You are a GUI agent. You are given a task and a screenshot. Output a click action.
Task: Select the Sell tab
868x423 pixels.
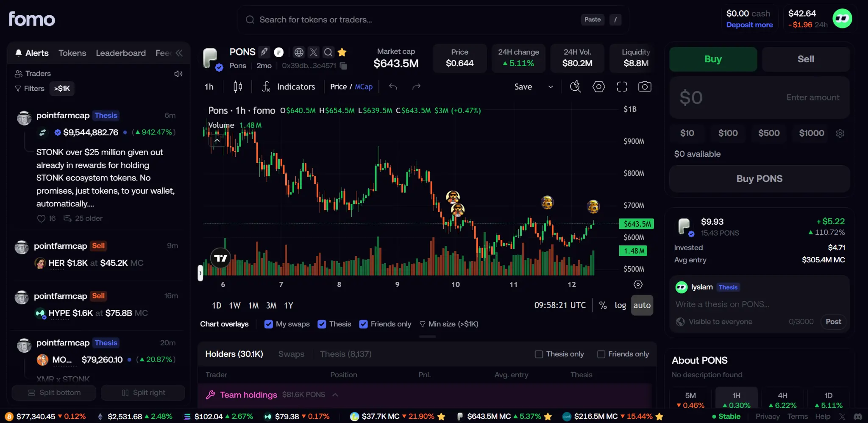pyautogui.click(x=806, y=59)
